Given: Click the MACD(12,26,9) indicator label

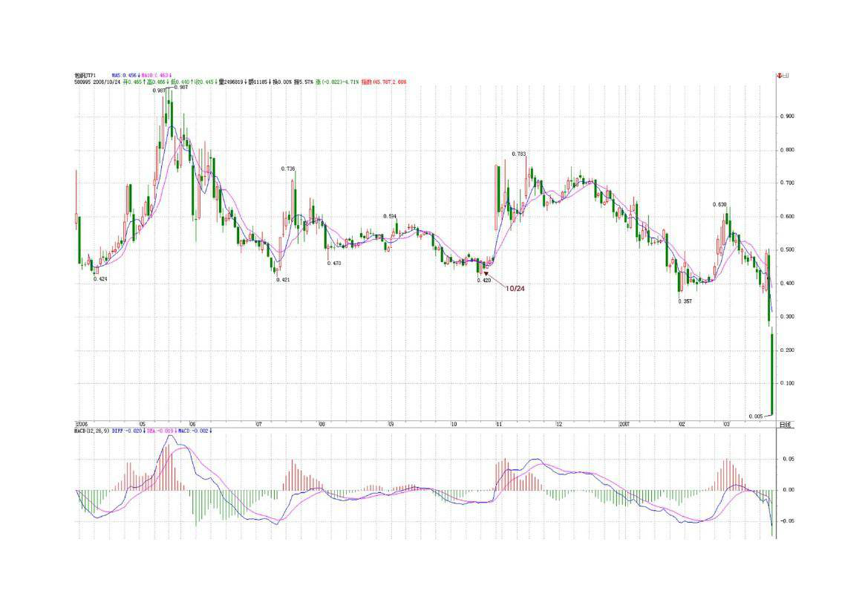Looking at the screenshot, I should [92, 431].
